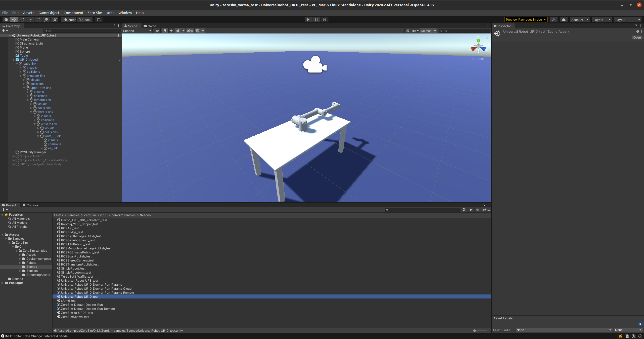Select the Rotate tool
This screenshot has height=339, width=644.
[x=22, y=20]
